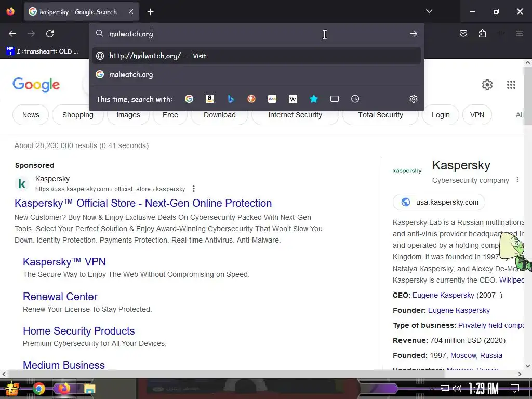532x399 pixels.
Task: Click the forward navigation arrow
Action: click(x=31, y=34)
